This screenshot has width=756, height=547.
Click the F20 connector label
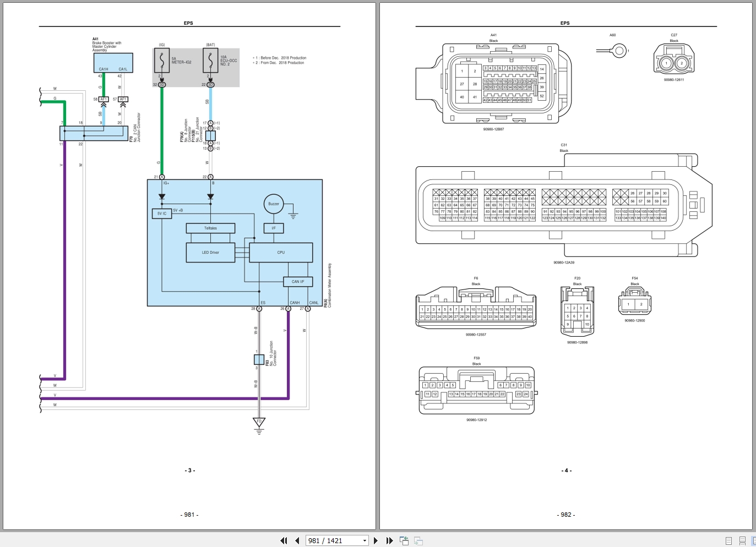click(x=577, y=278)
